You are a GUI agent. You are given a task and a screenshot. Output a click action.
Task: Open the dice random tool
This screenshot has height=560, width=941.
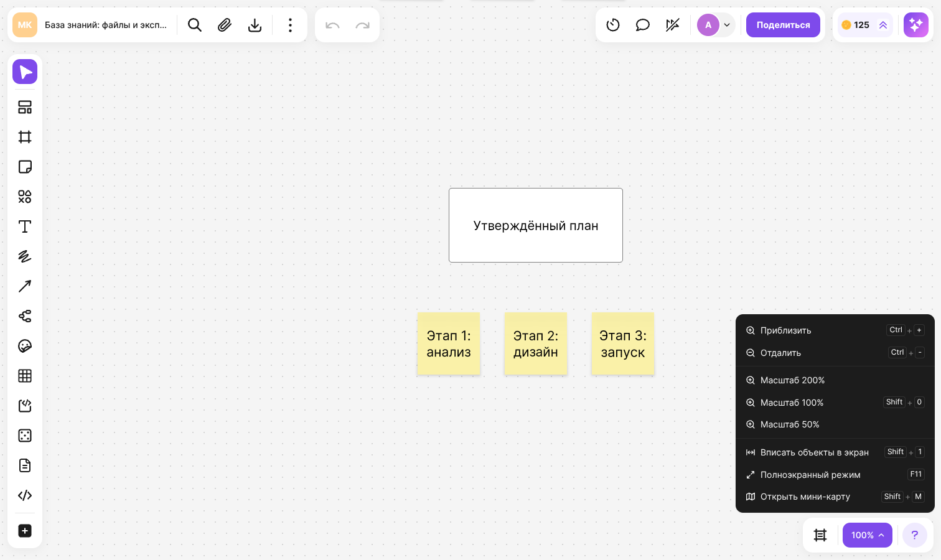25,436
